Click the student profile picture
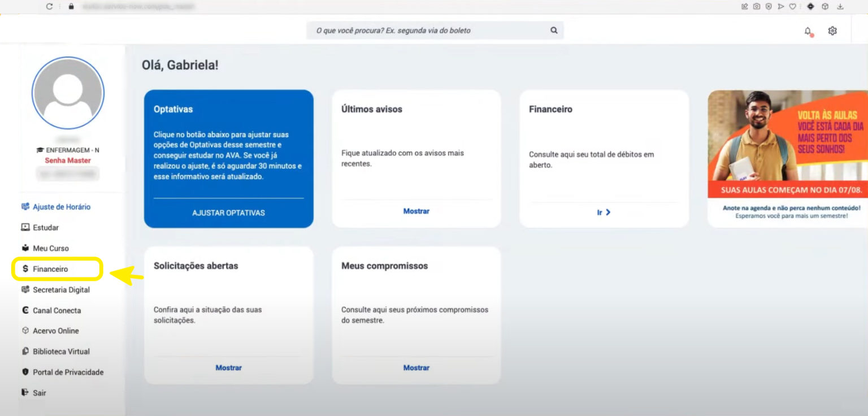Screen dimensions: 868x416 [x=68, y=92]
